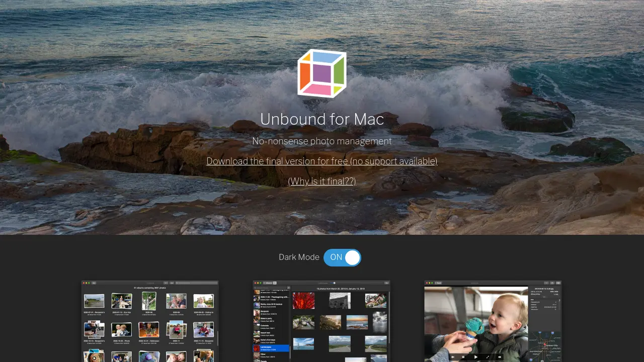Click the pause icon in the slideshow controls
644x362 pixels.
(x=464, y=357)
